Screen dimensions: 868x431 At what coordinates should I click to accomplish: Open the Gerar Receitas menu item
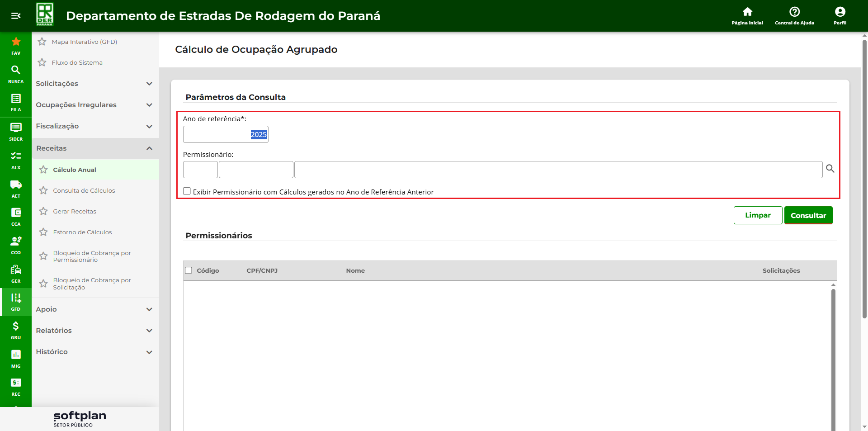tap(75, 211)
